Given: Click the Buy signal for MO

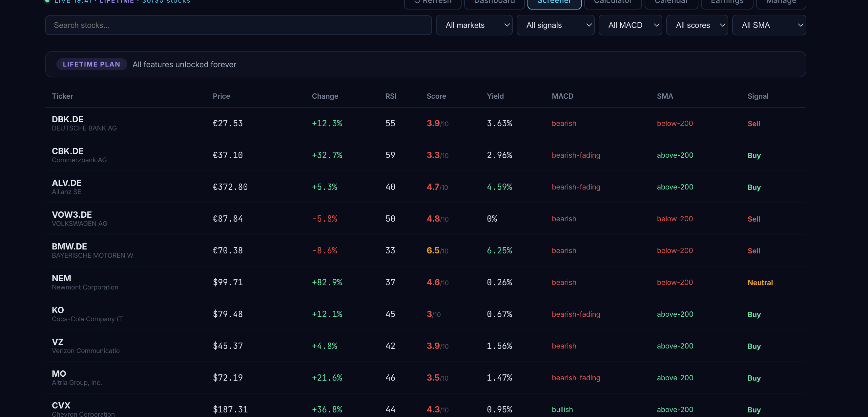Looking at the screenshot, I should [754, 378].
